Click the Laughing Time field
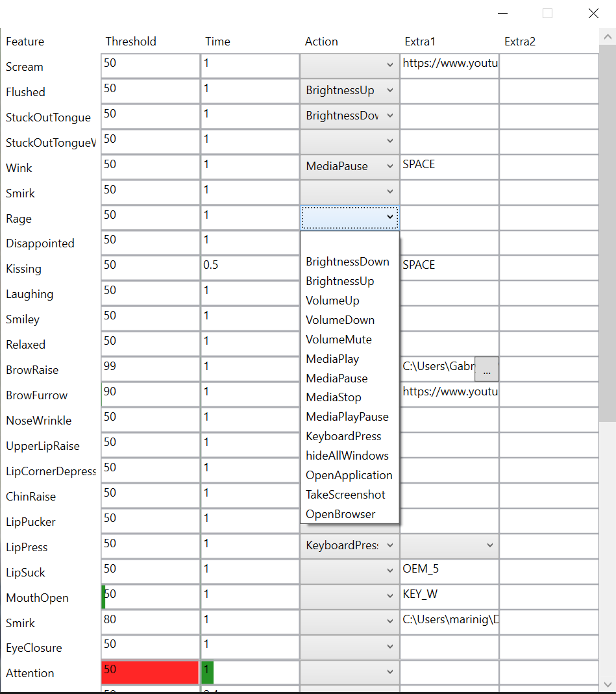616x694 pixels. pos(250,293)
